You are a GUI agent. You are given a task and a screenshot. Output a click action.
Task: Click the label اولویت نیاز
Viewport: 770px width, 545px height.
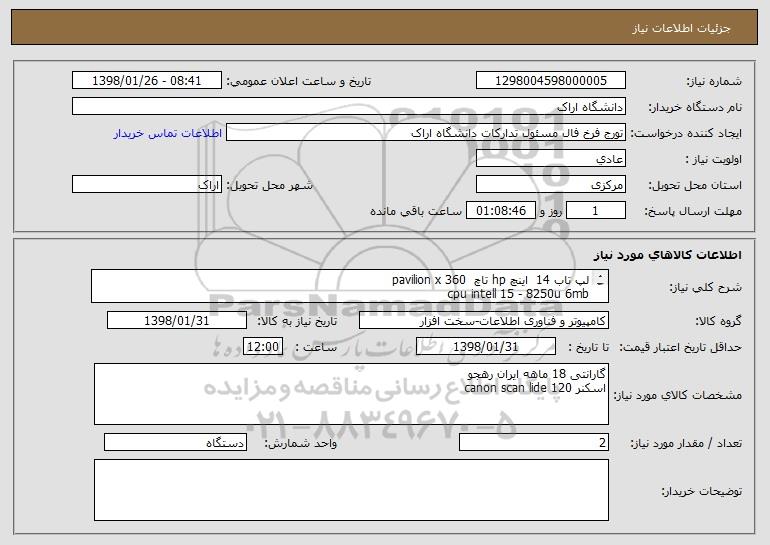714,160
